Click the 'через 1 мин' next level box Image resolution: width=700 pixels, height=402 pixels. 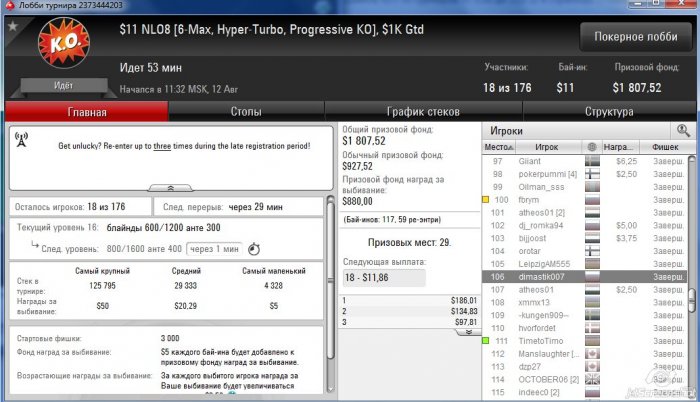(x=214, y=249)
